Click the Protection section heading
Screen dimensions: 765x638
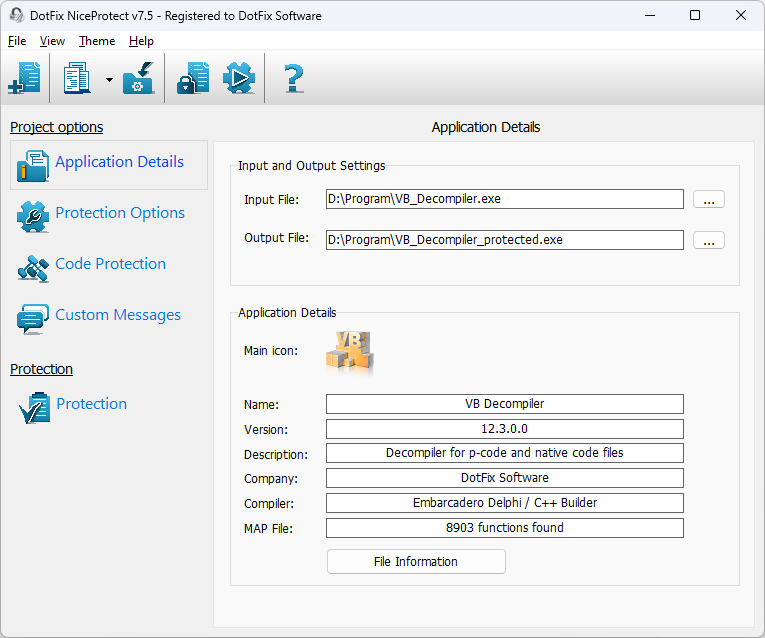click(x=41, y=369)
